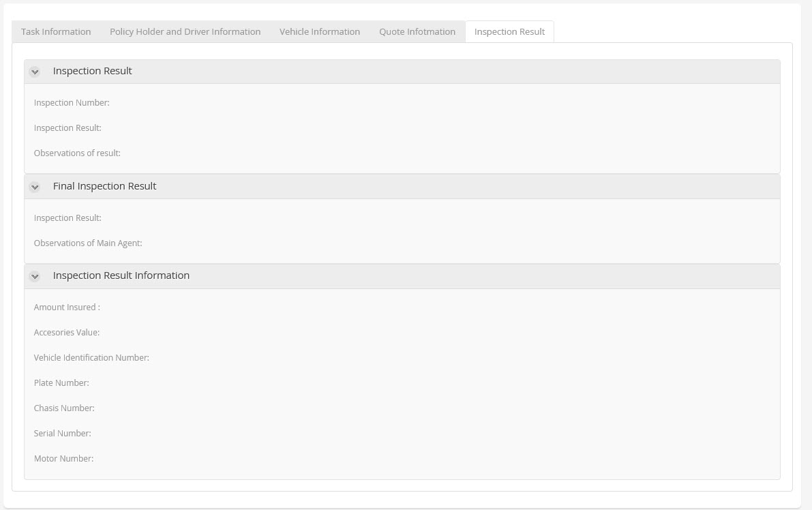Screen dimensions: 812x510
Task: Open the Task Information tab
Action: (x=56, y=32)
